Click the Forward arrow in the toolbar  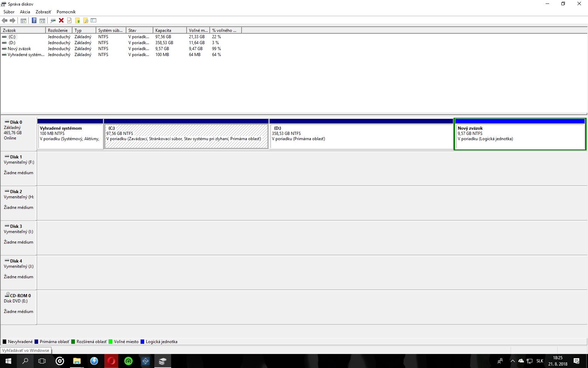[x=13, y=20]
